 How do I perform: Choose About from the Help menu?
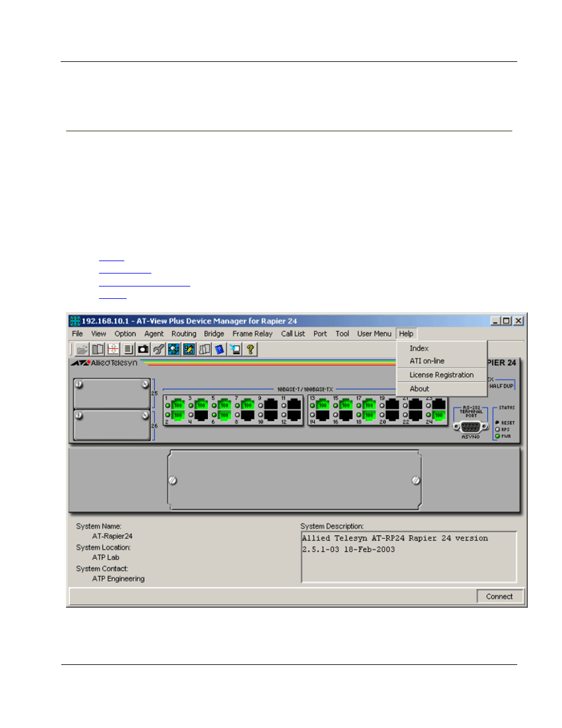tap(442, 389)
